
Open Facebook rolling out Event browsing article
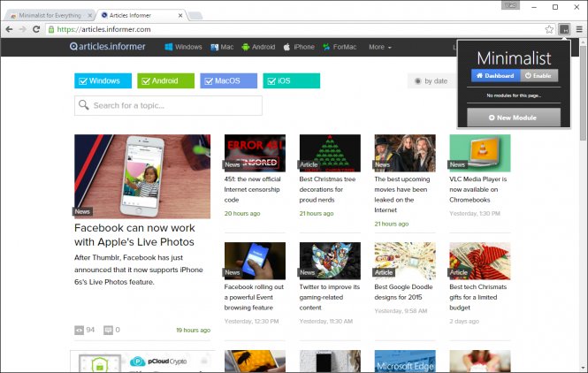[x=254, y=297]
